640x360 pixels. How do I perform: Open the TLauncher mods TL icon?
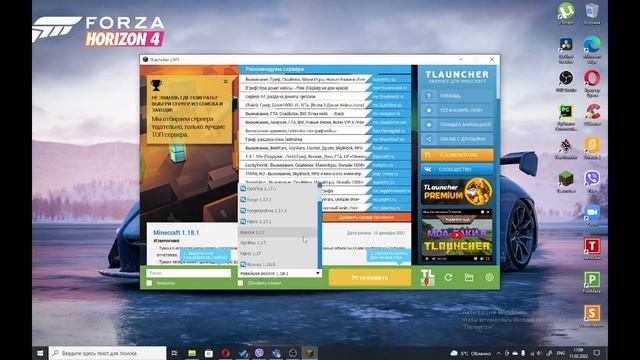tap(428, 277)
